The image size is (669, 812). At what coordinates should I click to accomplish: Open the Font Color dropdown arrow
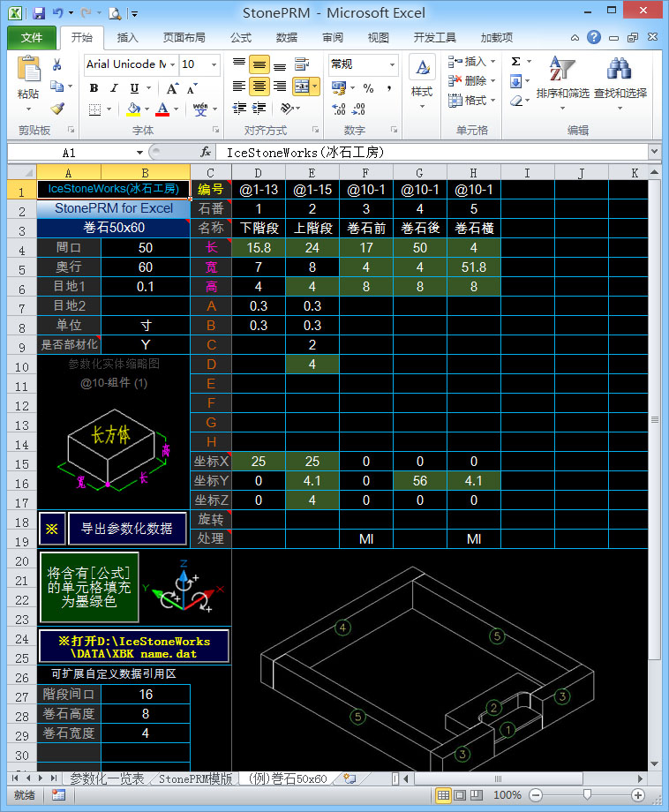(176, 109)
